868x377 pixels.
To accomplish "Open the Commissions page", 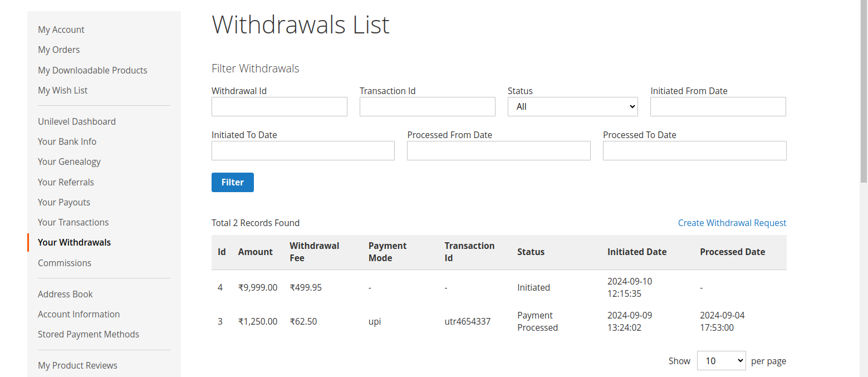I will click(64, 263).
